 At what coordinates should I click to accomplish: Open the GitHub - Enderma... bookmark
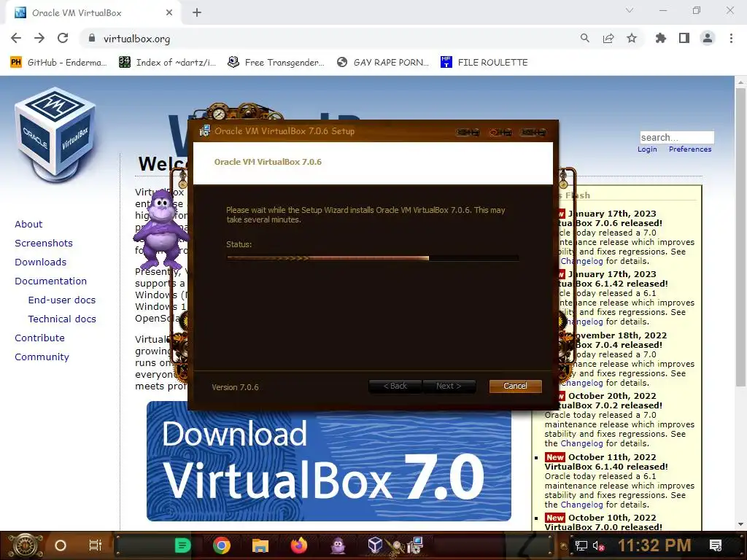point(59,63)
